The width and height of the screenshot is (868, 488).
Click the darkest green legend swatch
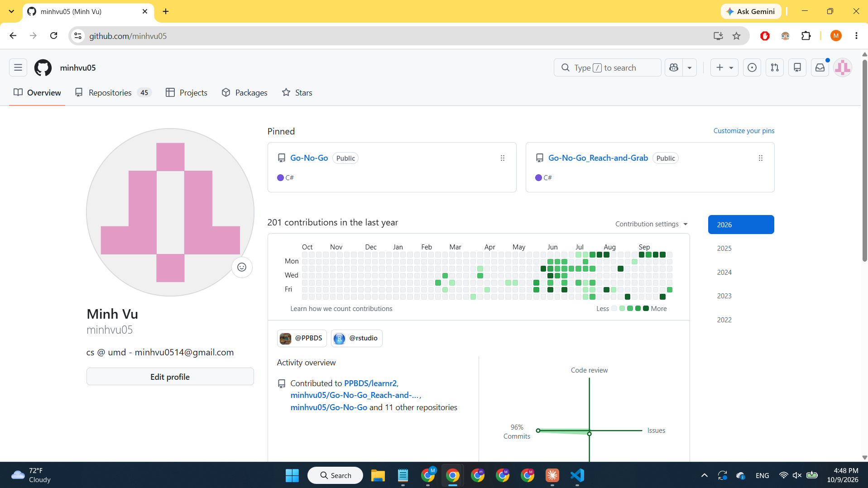[646, 308]
